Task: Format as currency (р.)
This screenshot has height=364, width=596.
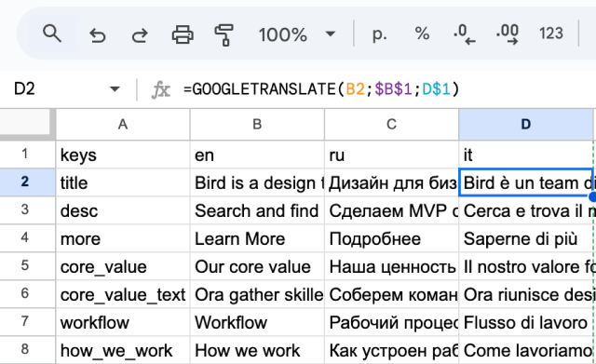Action: click(x=379, y=34)
